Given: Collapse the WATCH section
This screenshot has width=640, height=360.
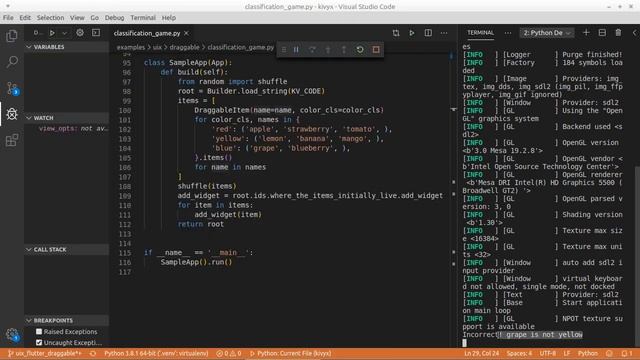Looking at the screenshot, I should point(67,118).
